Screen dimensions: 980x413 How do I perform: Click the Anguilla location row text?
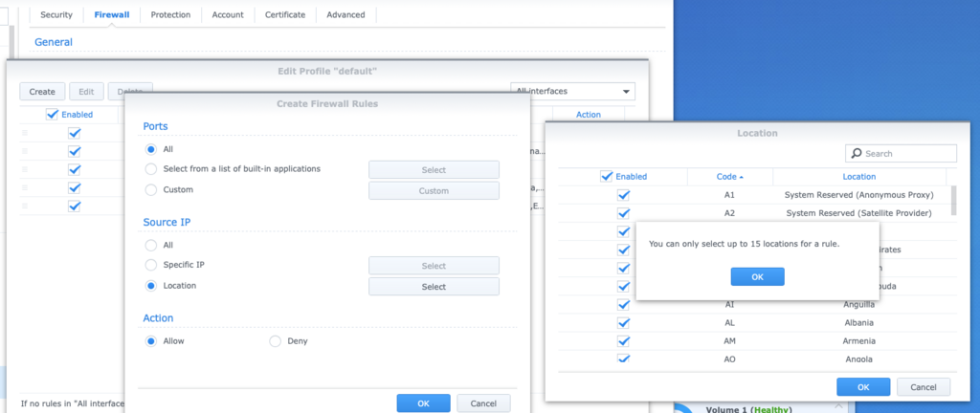coord(858,305)
